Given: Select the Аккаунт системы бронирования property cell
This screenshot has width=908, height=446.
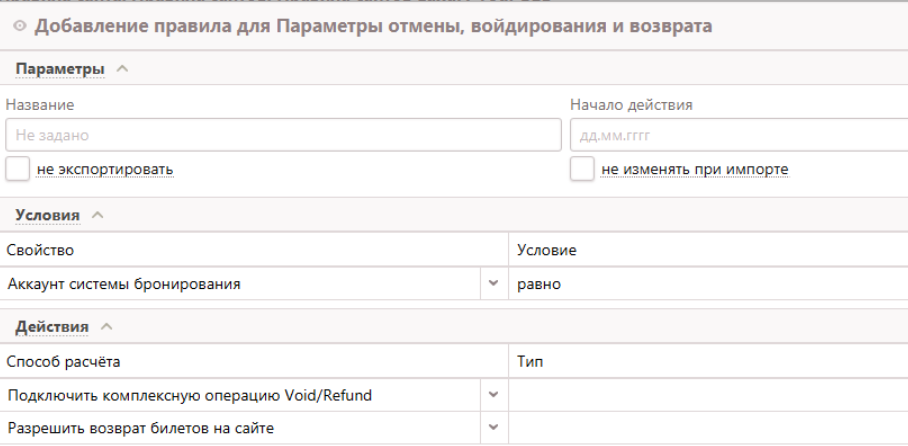Looking at the screenshot, I should click(x=240, y=284).
